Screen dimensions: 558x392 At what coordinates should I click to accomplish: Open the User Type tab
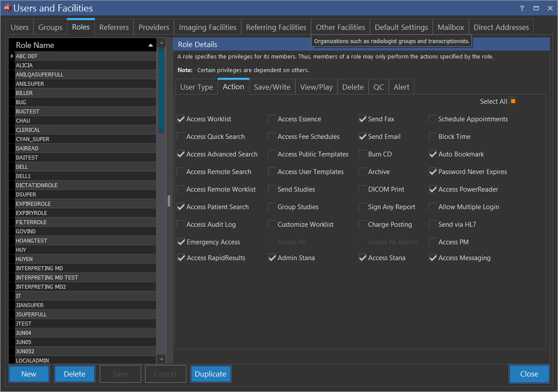[196, 87]
